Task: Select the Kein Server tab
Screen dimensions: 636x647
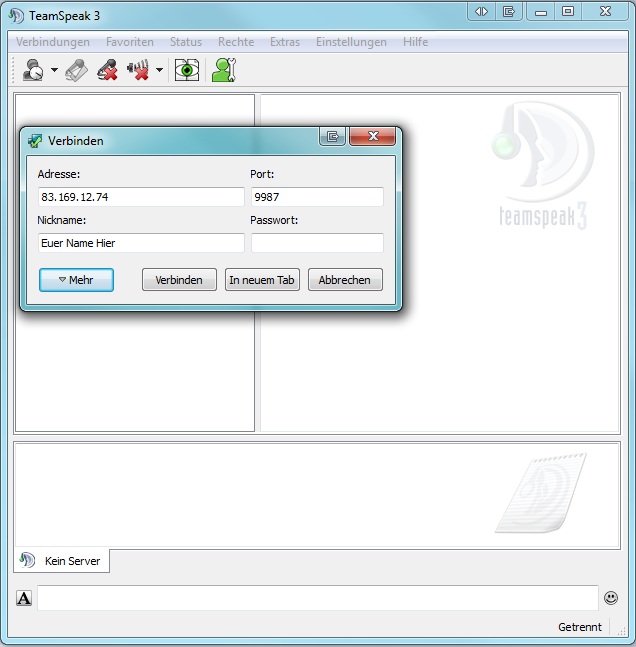Action: (61, 560)
